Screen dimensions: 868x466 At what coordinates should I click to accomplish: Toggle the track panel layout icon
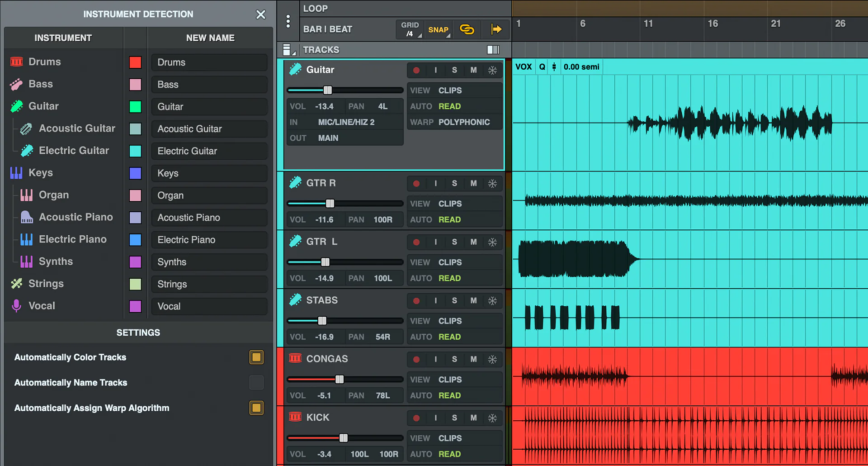[x=493, y=50]
